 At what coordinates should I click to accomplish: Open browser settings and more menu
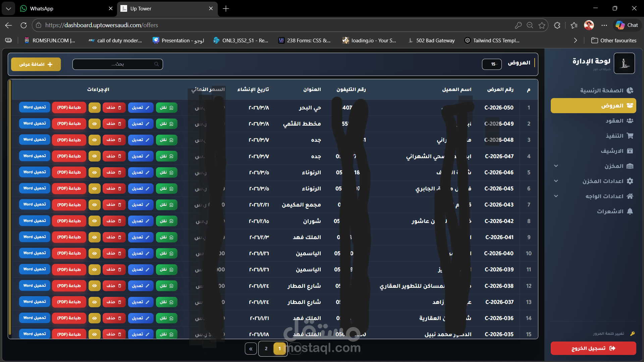[x=604, y=25]
